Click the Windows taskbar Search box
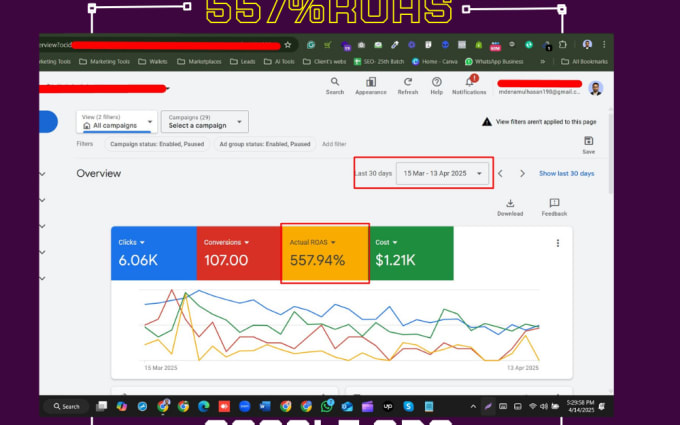The height and width of the screenshot is (425, 680). click(66, 406)
